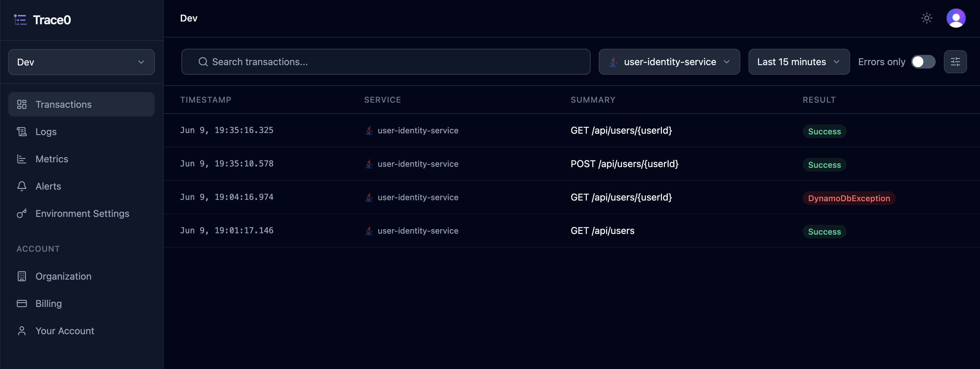The image size is (980, 369).
Task: Click the Your Account person icon
Action: [22, 331]
